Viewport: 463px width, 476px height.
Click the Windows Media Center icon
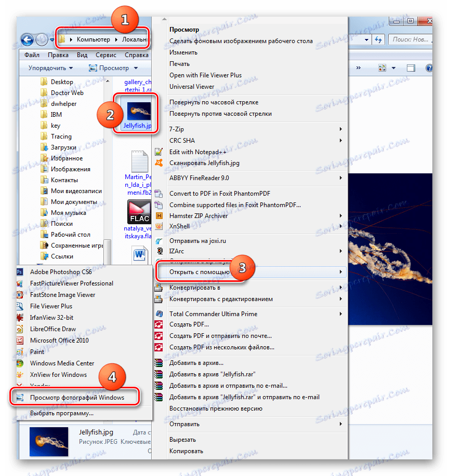(20, 363)
